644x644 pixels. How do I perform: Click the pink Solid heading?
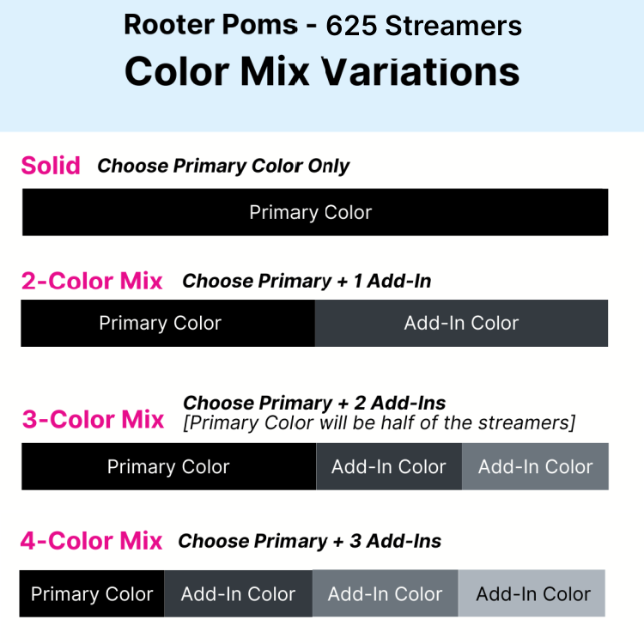[51, 166]
